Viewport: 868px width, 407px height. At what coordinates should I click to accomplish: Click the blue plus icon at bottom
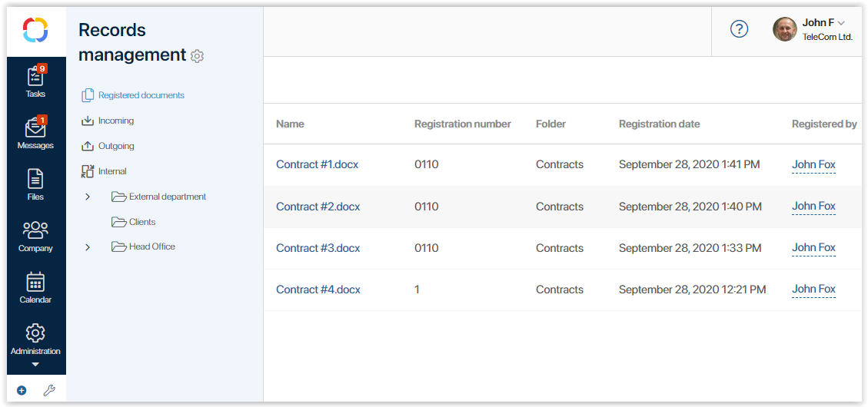pyautogui.click(x=22, y=390)
